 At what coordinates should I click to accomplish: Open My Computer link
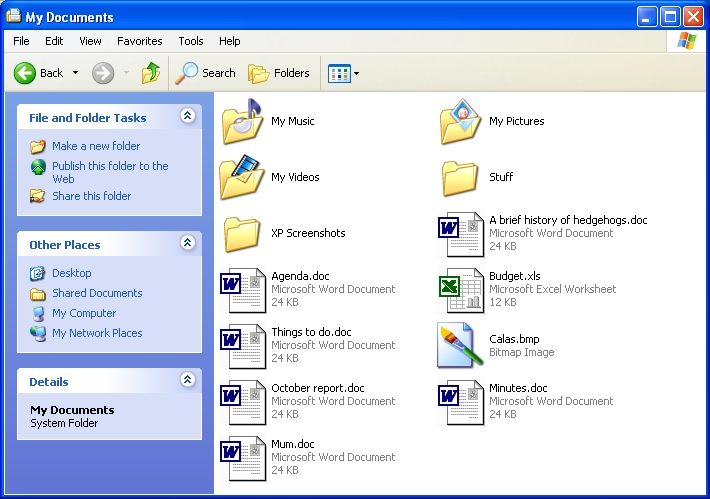coord(84,313)
